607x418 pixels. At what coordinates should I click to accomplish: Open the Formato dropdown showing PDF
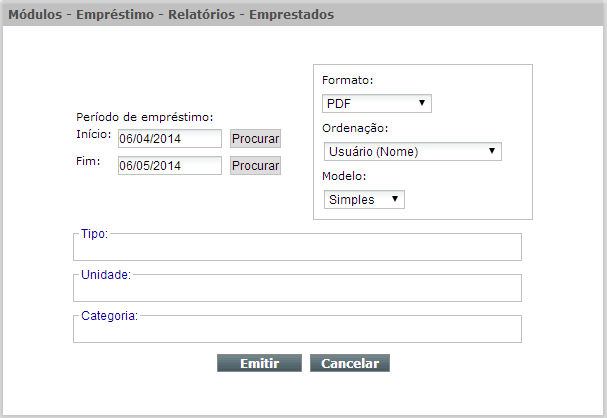click(x=377, y=104)
